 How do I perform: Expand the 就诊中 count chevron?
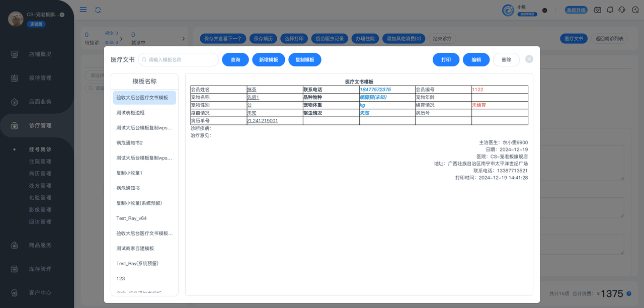pyautogui.click(x=183, y=39)
